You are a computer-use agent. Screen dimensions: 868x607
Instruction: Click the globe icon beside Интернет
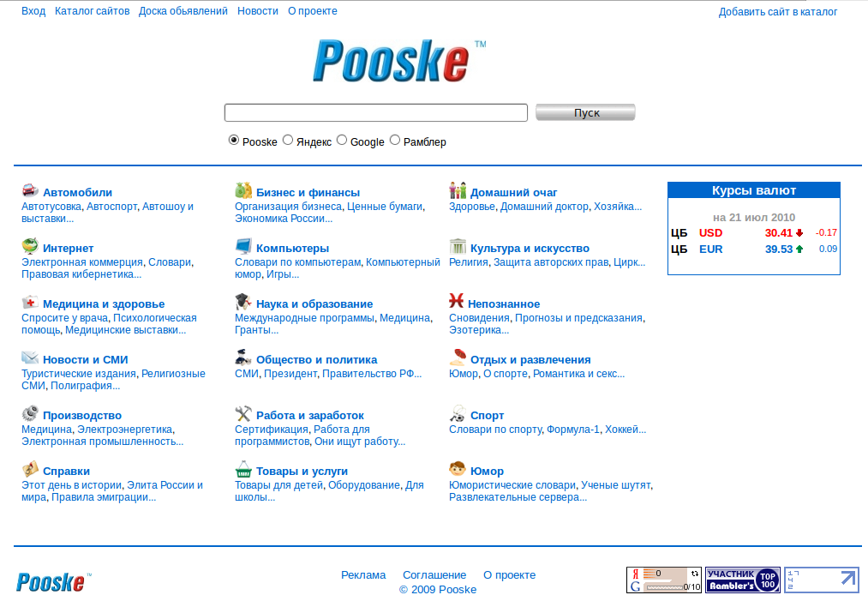(x=30, y=245)
